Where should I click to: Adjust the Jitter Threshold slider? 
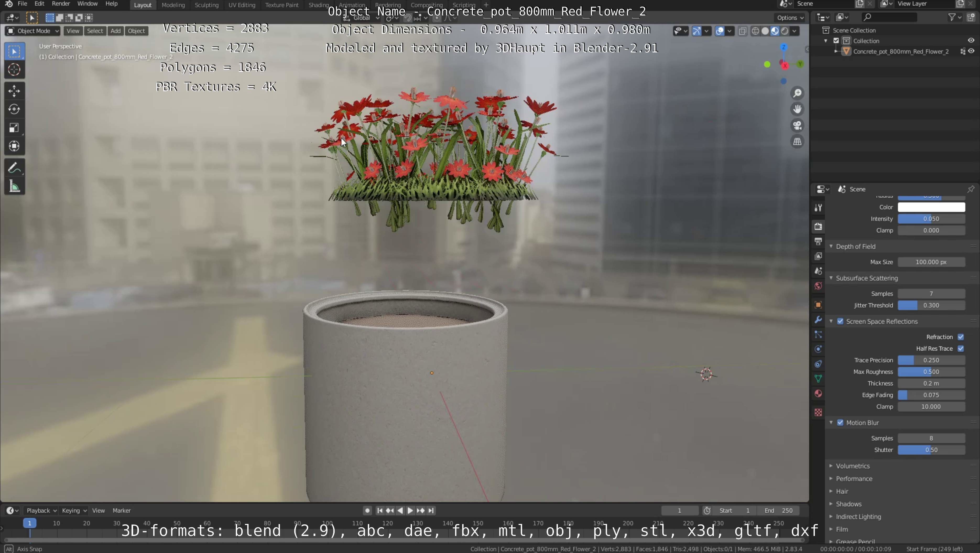pos(931,305)
